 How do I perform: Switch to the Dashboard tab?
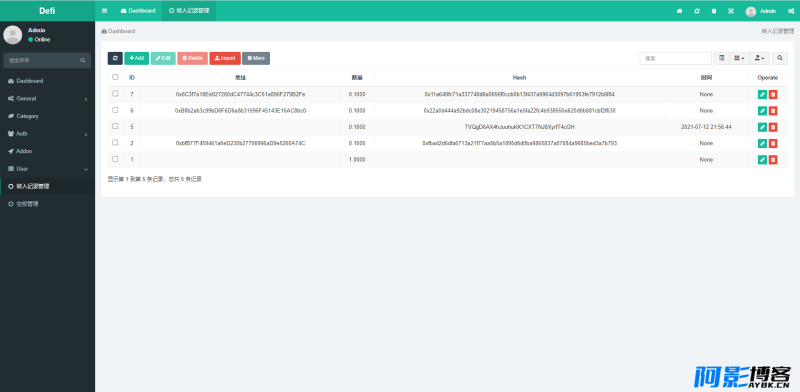[138, 11]
